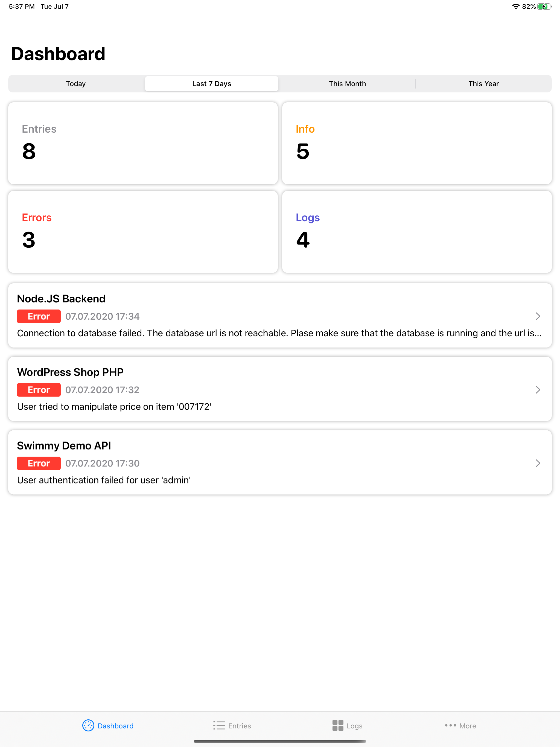Viewport: 560px width, 747px height.
Task: Select the Today time range
Action: (76, 84)
